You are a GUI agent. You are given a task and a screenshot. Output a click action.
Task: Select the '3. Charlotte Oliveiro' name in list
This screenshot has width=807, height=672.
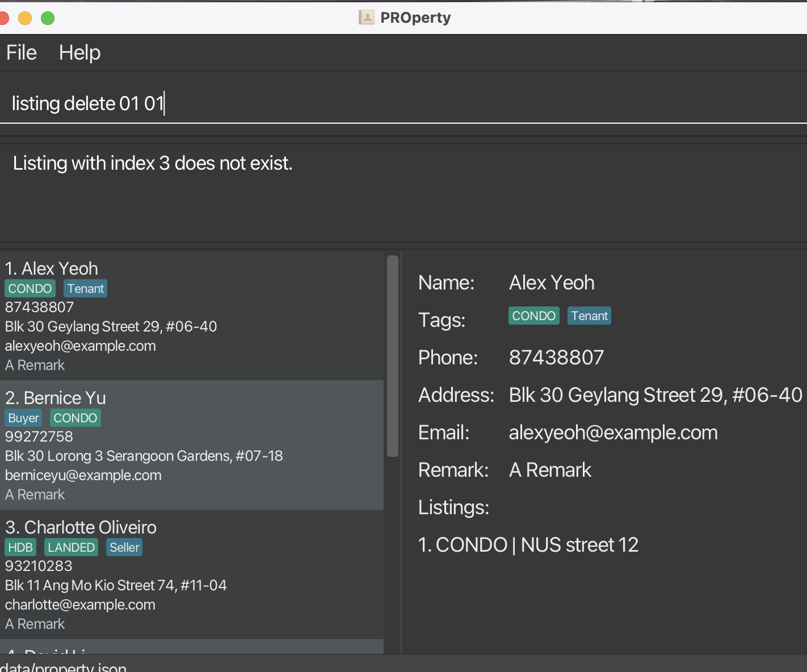(x=81, y=527)
